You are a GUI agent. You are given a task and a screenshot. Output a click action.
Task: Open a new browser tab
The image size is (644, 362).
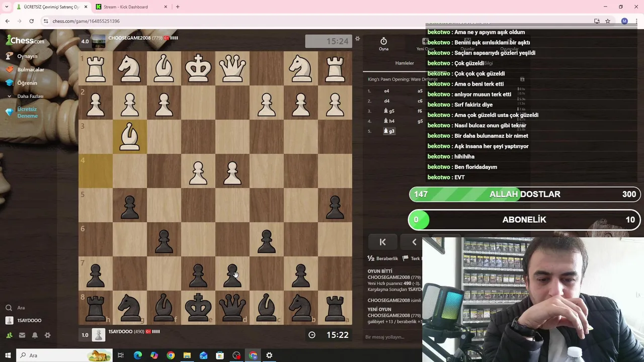(178, 7)
